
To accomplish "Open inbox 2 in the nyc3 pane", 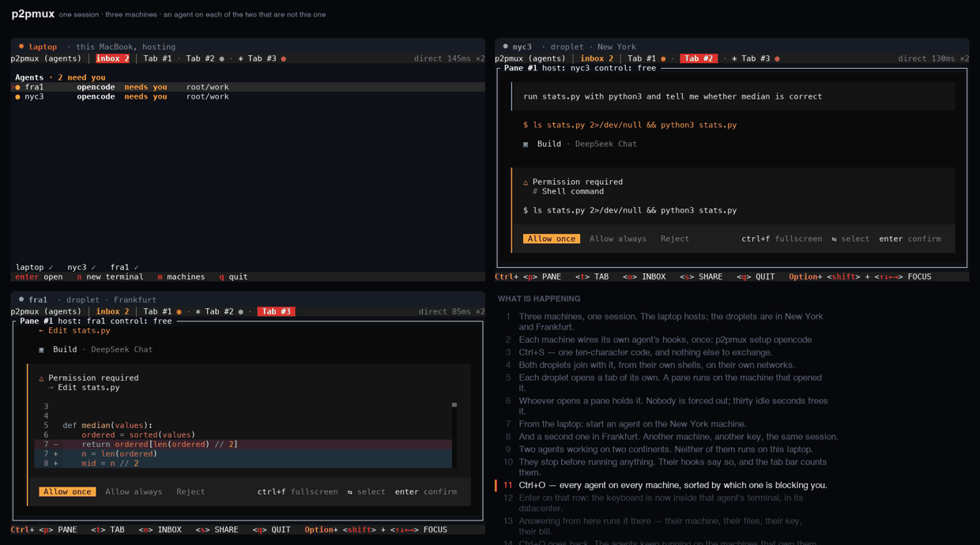I will (597, 58).
